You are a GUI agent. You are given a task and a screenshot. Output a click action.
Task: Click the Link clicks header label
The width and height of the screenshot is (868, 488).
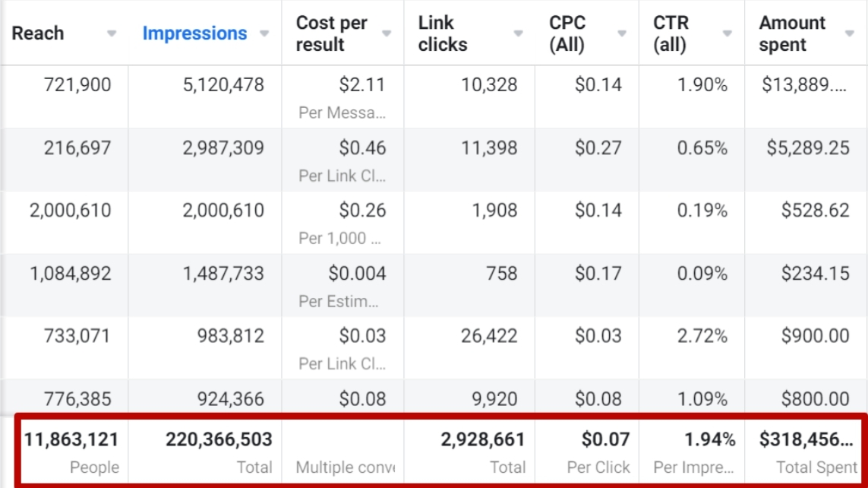pos(443,33)
